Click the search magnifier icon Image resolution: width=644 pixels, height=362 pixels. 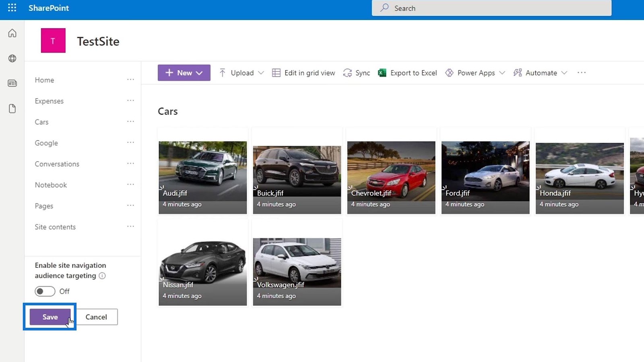click(384, 8)
